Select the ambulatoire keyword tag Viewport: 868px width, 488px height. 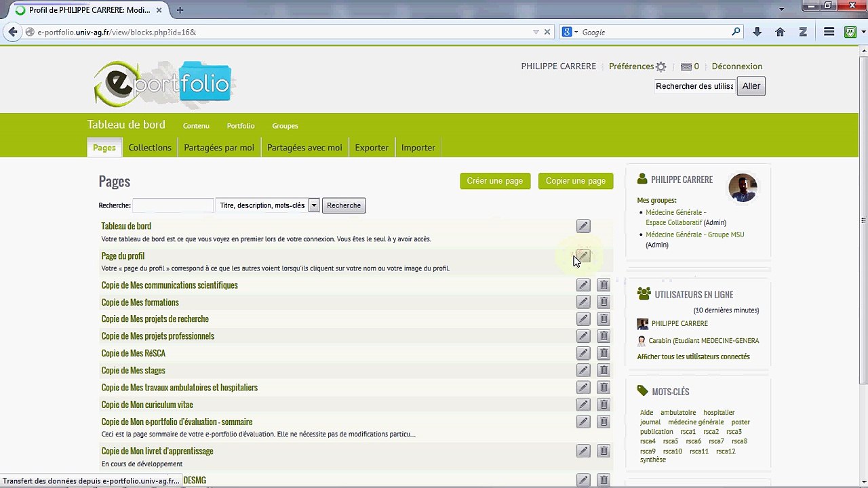tap(678, 413)
